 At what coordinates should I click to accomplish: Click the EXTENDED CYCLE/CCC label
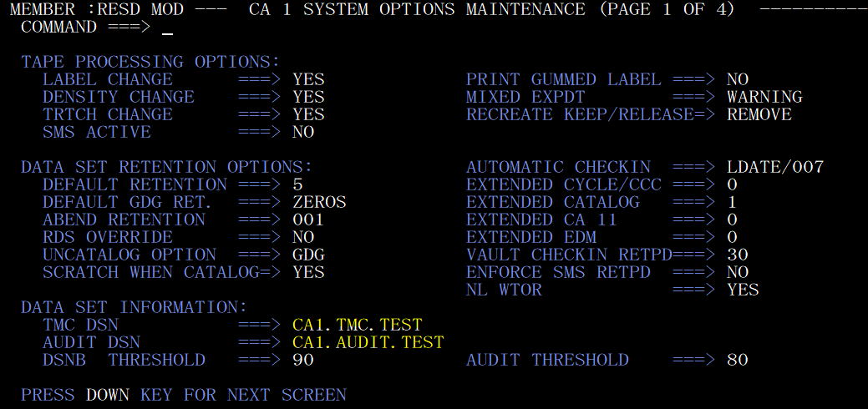pos(564,184)
